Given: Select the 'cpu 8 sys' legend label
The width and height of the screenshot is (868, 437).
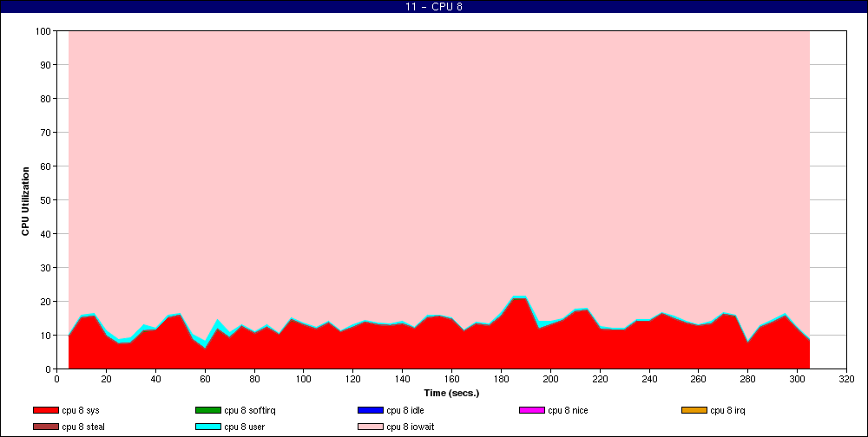Looking at the screenshot, I should [80, 410].
